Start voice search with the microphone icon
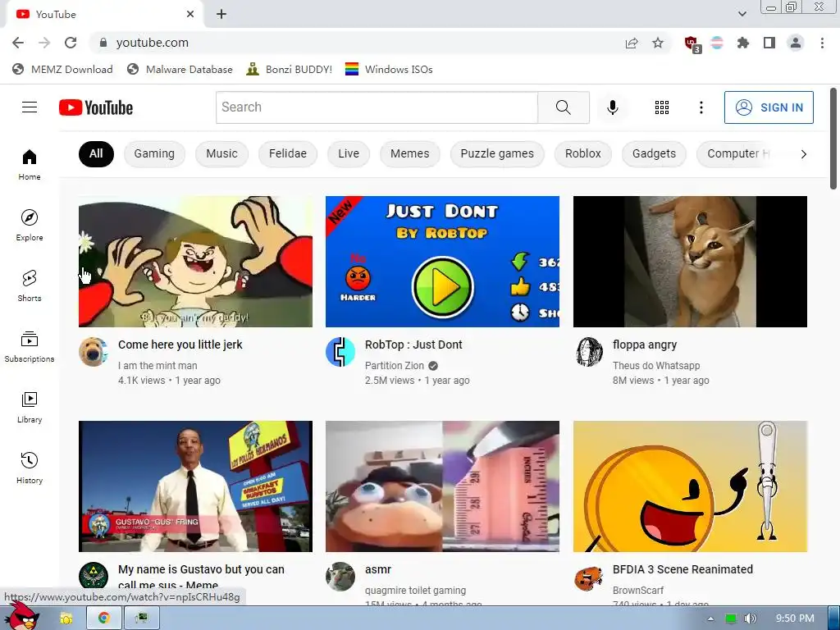Screen dimensions: 840x630 click(x=612, y=107)
